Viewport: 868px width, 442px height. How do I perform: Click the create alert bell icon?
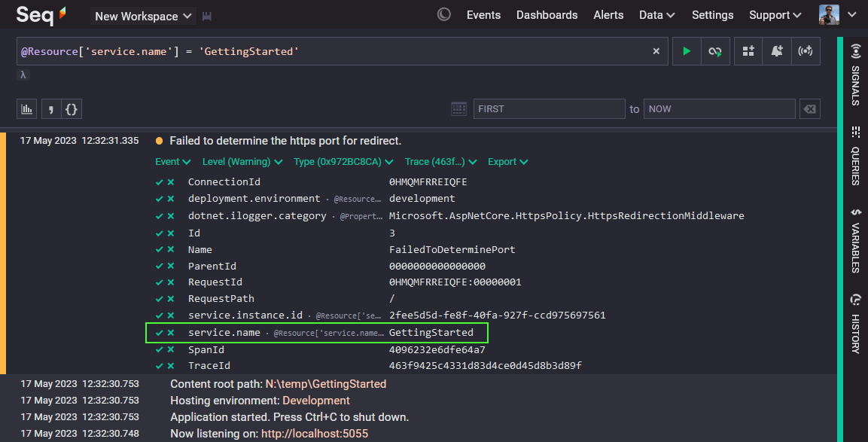pos(777,51)
